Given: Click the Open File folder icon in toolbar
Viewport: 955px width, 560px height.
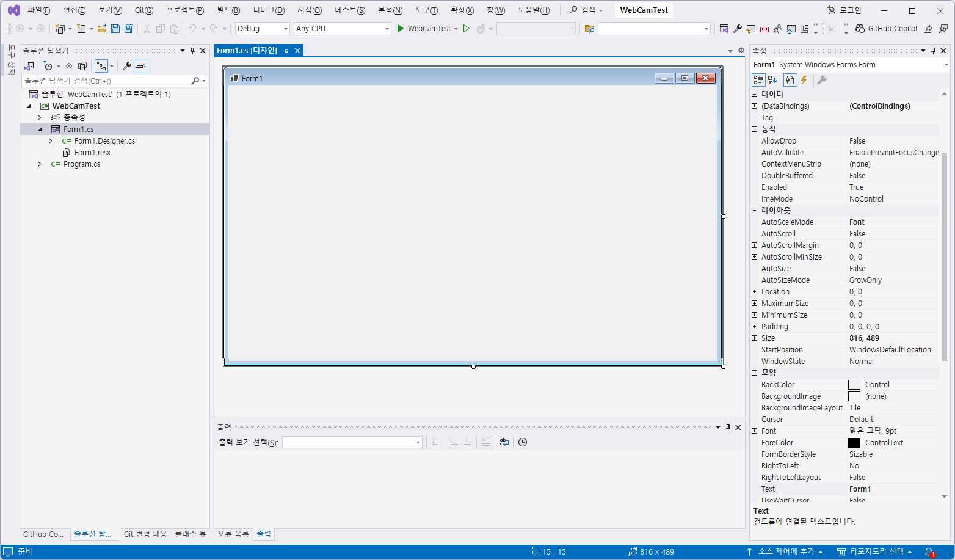Looking at the screenshot, I should [101, 29].
